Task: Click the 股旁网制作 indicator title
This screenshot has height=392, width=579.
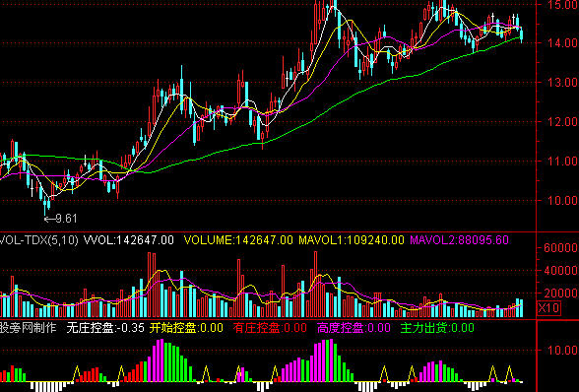Action: pos(28,327)
